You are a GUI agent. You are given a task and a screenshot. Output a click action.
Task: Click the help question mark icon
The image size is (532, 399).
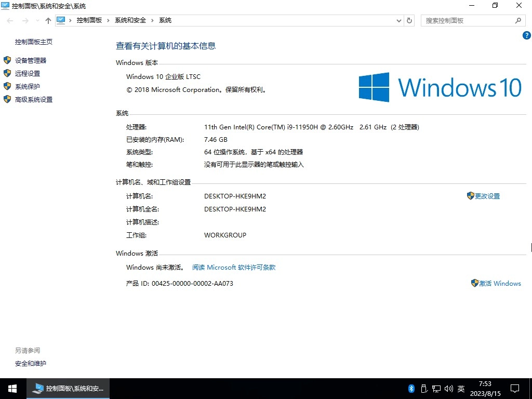pos(526,35)
